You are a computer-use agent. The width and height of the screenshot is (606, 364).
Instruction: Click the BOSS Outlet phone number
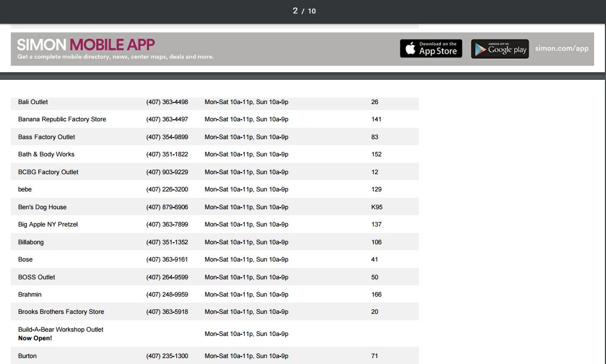(x=167, y=277)
